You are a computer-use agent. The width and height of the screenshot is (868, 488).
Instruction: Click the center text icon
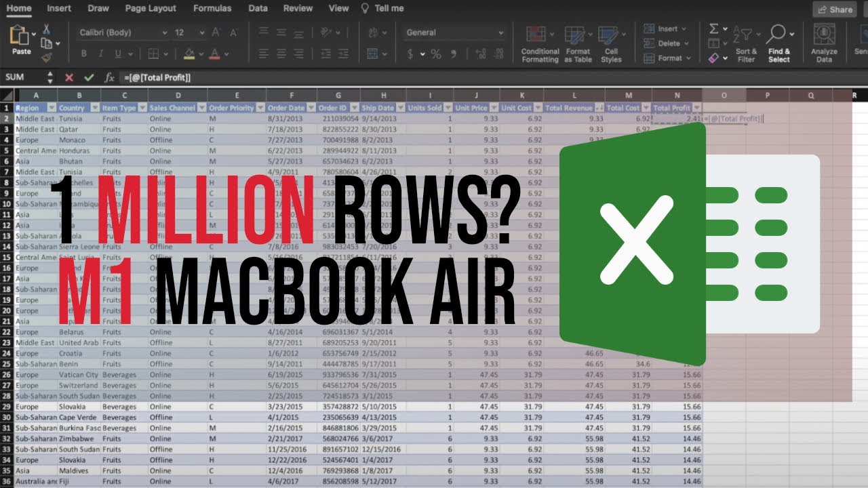pyautogui.click(x=280, y=54)
